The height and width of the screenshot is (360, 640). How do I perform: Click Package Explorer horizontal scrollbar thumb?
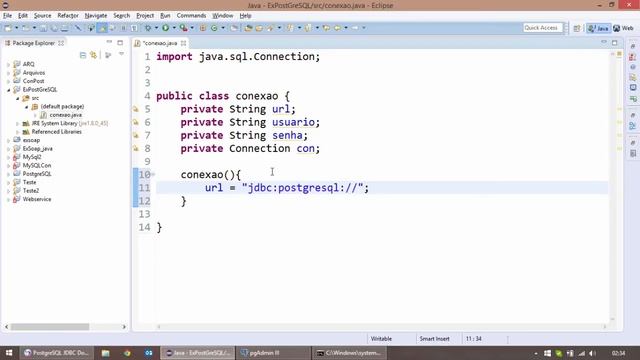50,327
